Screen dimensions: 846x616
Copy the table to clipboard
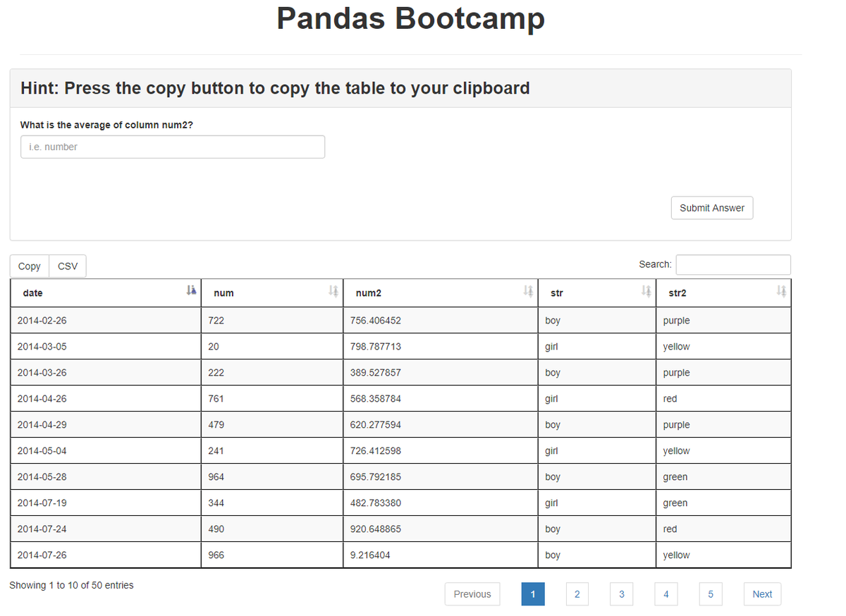(x=30, y=266)
